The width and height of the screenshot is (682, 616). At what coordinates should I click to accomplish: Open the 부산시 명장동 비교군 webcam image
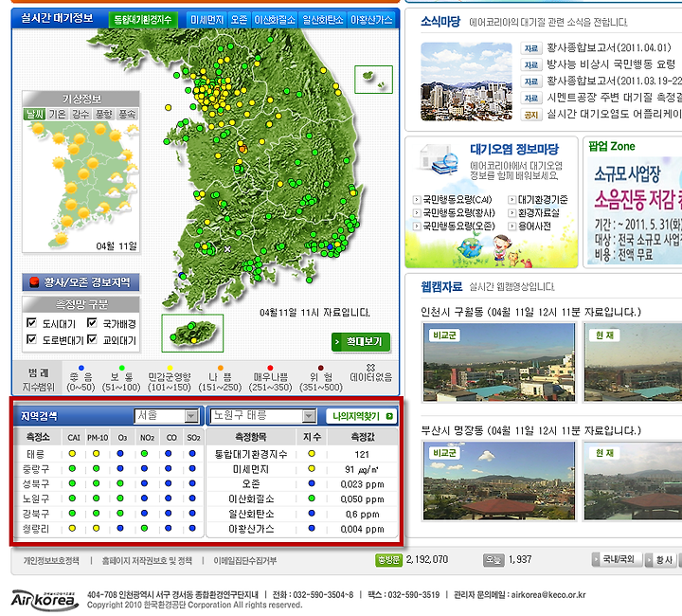tap(499, 480)
